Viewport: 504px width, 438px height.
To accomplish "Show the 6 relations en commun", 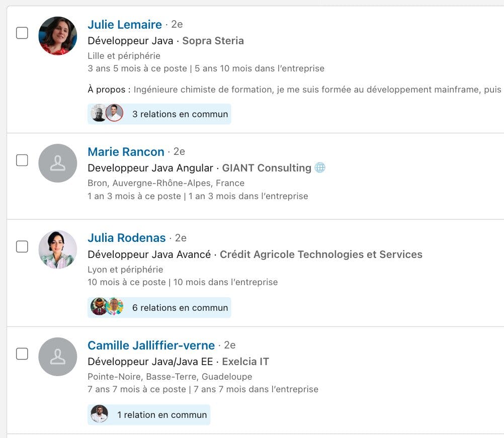I will point(180,308).
